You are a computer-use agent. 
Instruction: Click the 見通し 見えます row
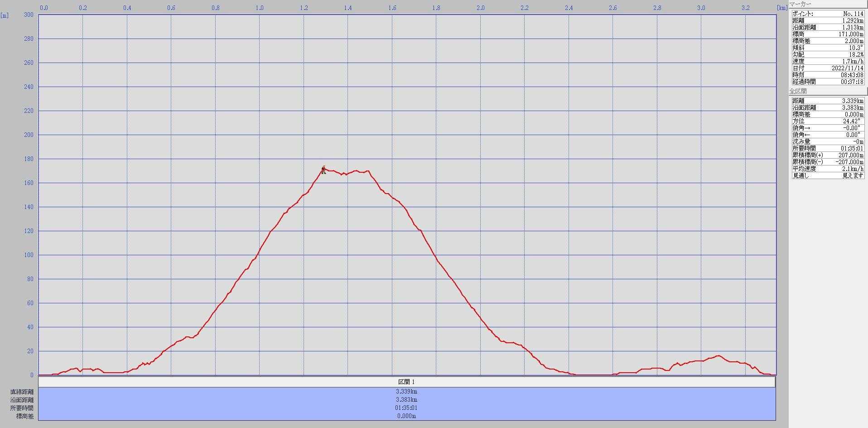(828, 175)
